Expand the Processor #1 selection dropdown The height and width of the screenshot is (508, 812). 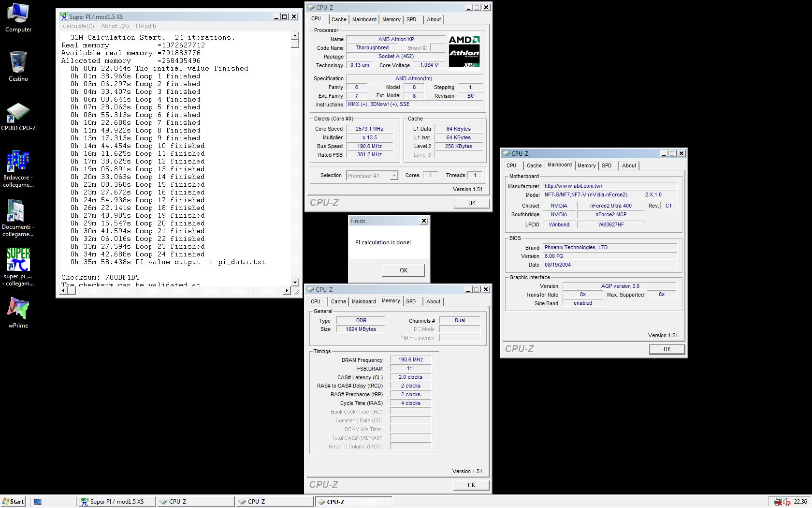(x=394, y=176)
